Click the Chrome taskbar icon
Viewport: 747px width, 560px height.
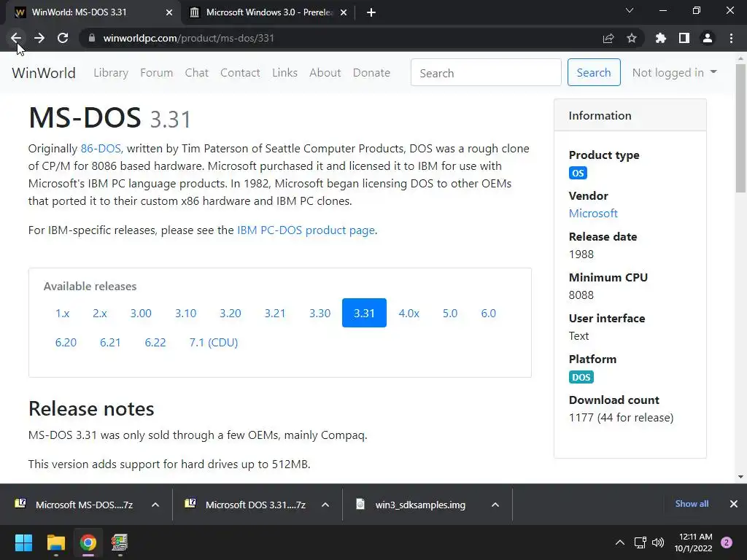[x=88, y=542]
